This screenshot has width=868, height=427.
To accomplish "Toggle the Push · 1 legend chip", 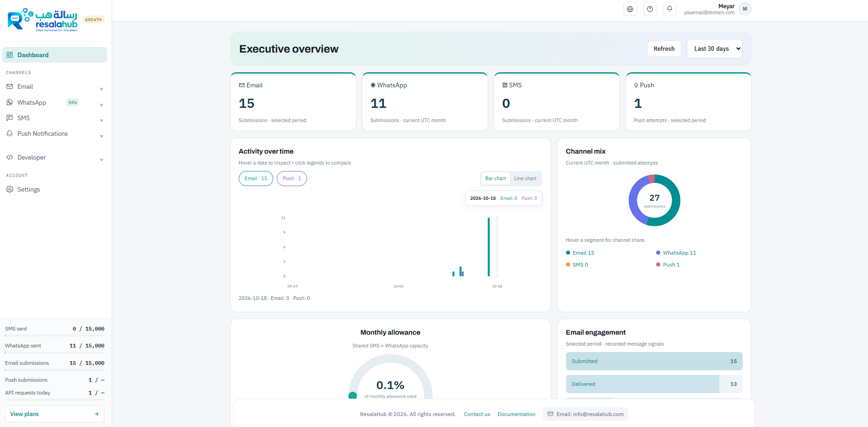I will click(x=292, y=178).
